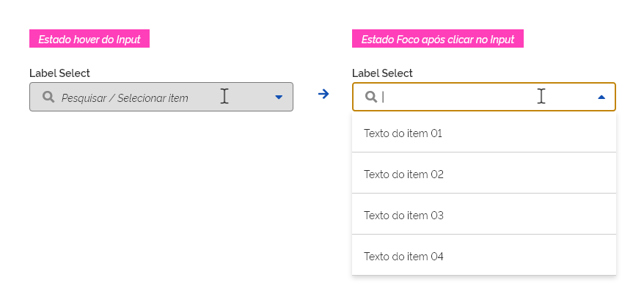The width and height of the screenshot is (644, 305).
Task: Click the pink "Estado hover do Input" tag
Action: 89,39
